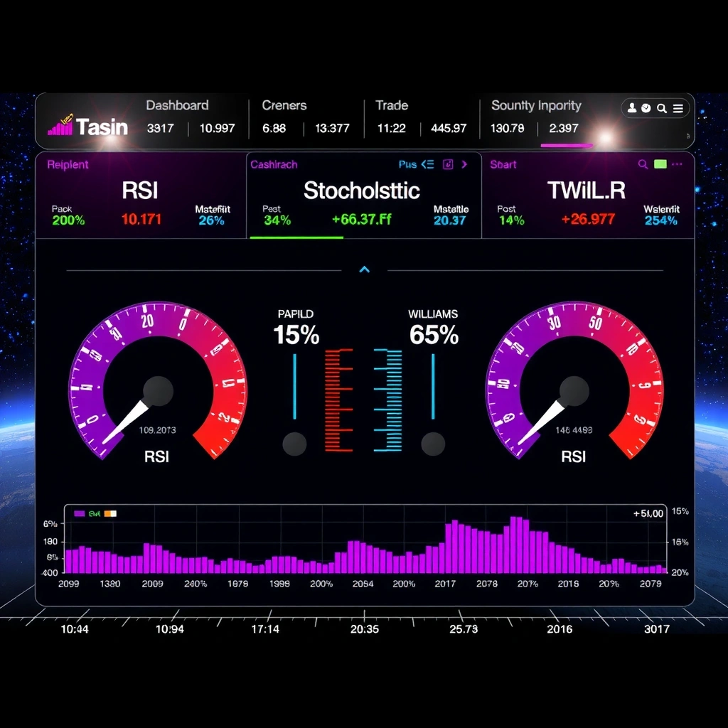Screen dimensions: 728x728
Task: Switch to the Dashboard tab
Action: click(177, 105)
